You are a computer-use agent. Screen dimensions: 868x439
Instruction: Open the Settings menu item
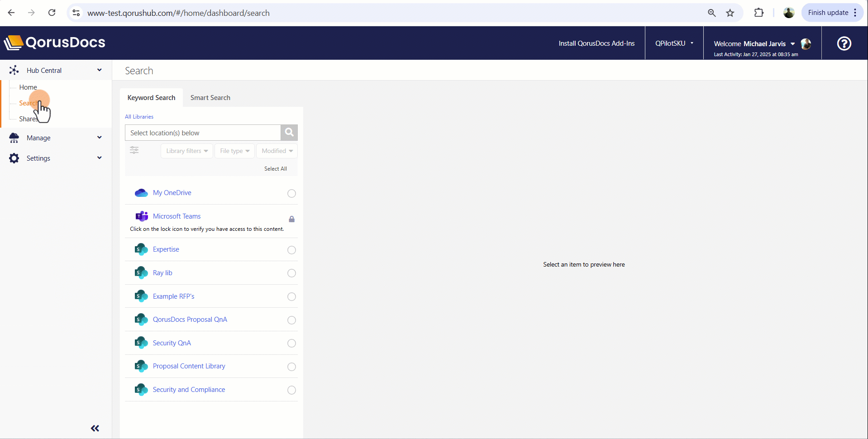click(38, 158)
